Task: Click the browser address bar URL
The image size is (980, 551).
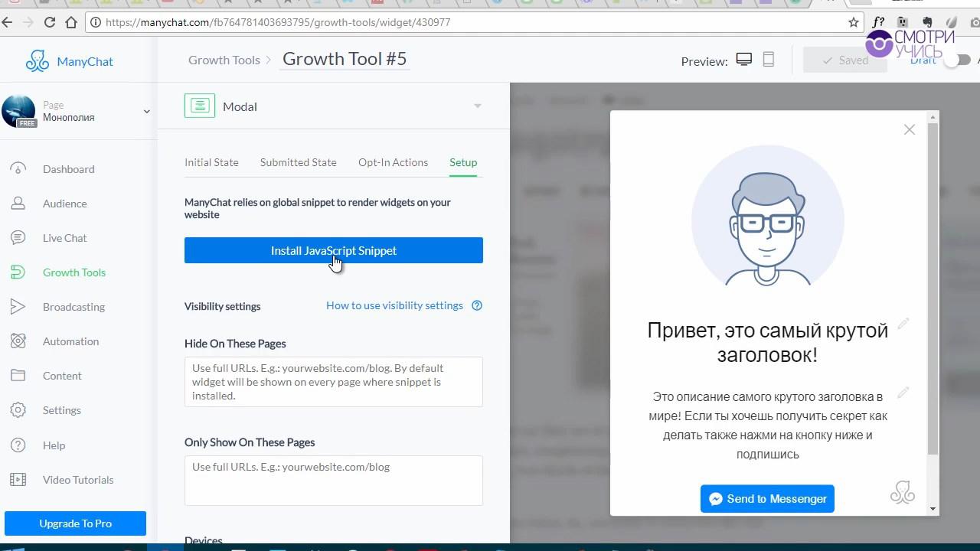Action: tap(277, 22)
